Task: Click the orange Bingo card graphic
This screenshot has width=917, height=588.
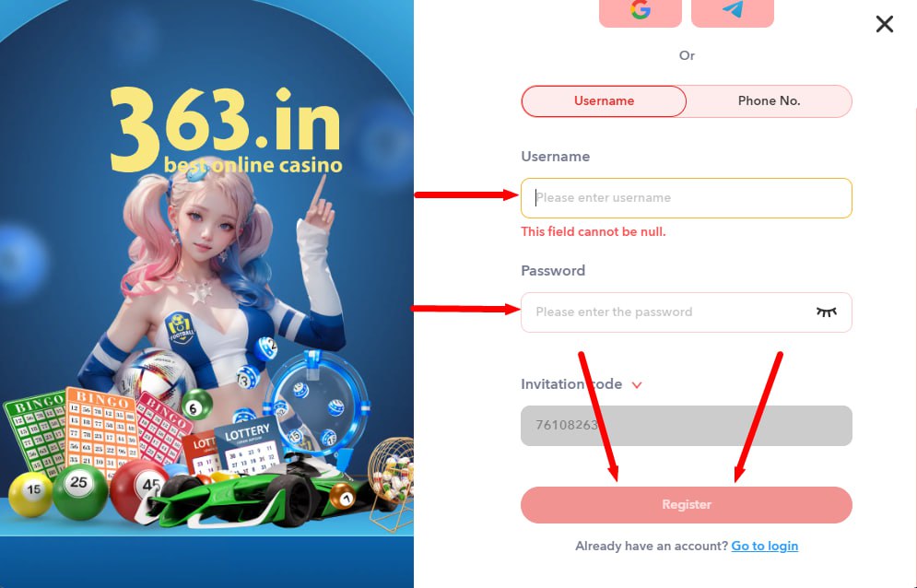Action: (x=101, y=432)
